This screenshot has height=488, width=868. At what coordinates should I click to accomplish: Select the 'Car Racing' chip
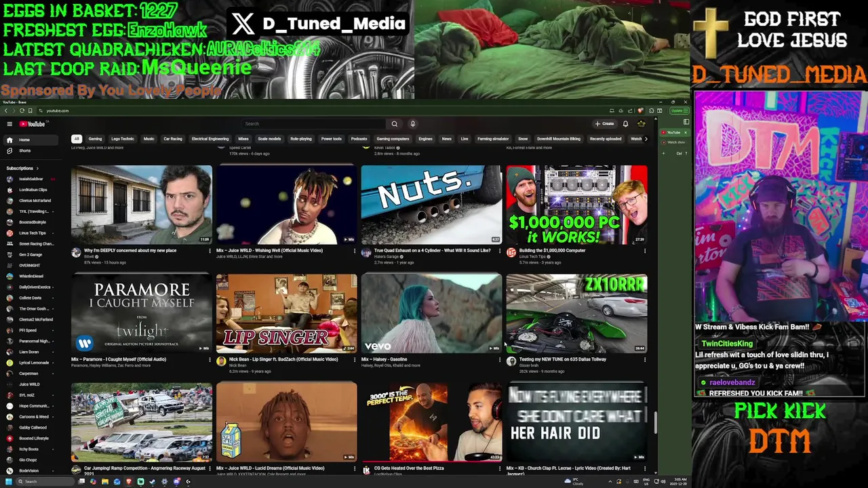173,139
